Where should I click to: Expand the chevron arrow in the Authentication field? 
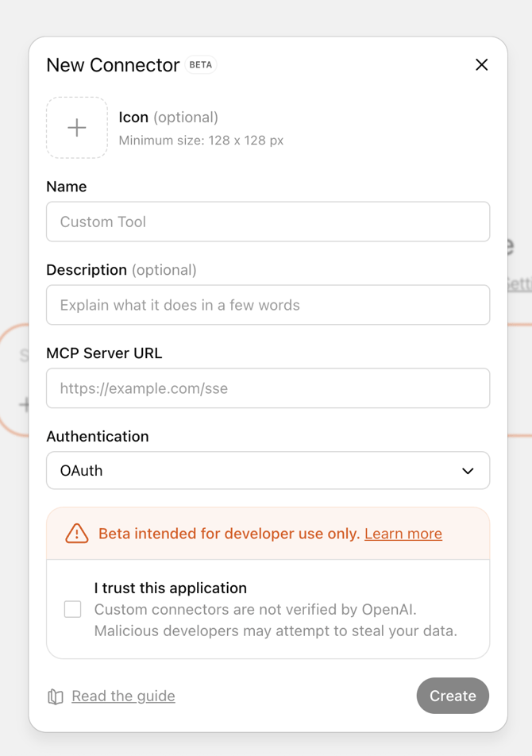pyautogui.click(x=468, y=471)
